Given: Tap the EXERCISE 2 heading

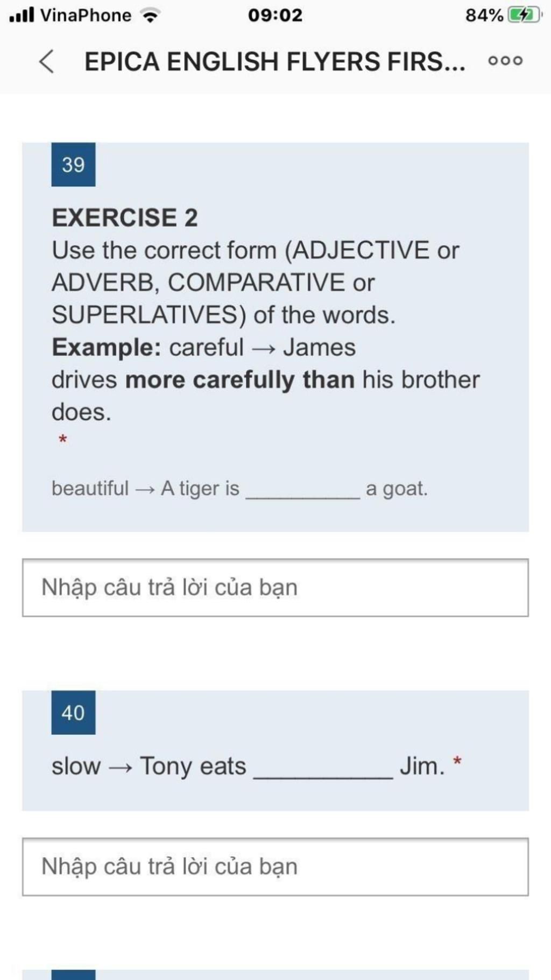Looking at the screenshot, I should (125, 218).
